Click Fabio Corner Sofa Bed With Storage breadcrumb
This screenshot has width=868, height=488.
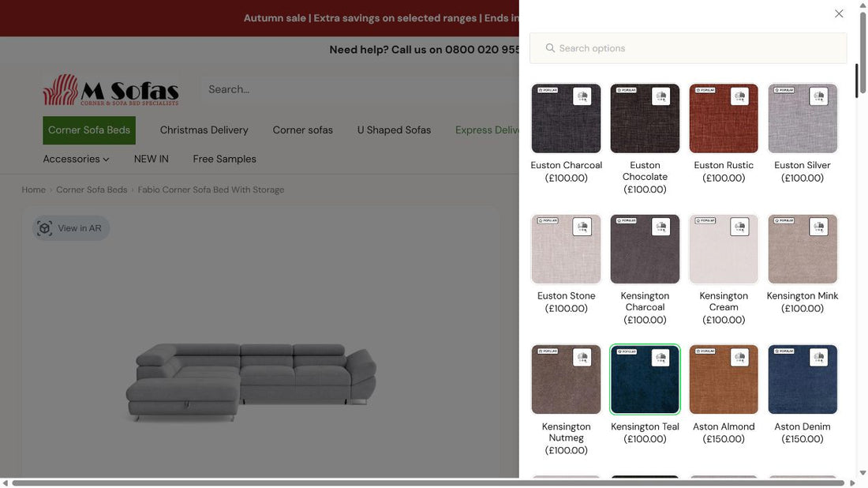pos(211,190)
